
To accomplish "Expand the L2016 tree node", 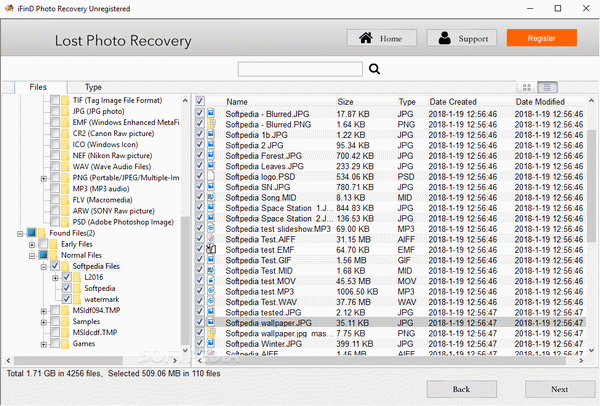I will click(55, 278).
